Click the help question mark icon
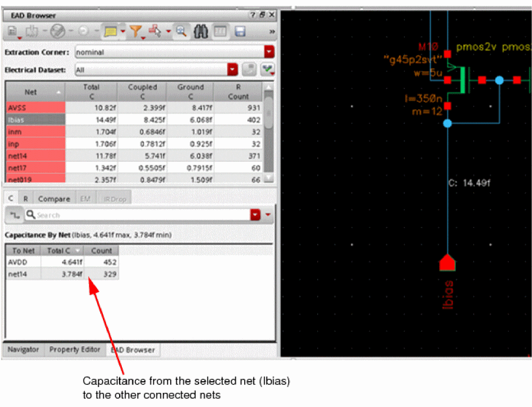 pyautogui.click(x=252, y=15)
